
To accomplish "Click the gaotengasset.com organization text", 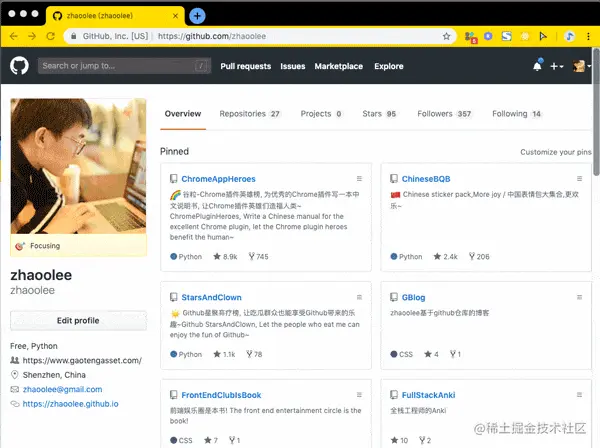I will pyautogui.click(x=82, y=360).
